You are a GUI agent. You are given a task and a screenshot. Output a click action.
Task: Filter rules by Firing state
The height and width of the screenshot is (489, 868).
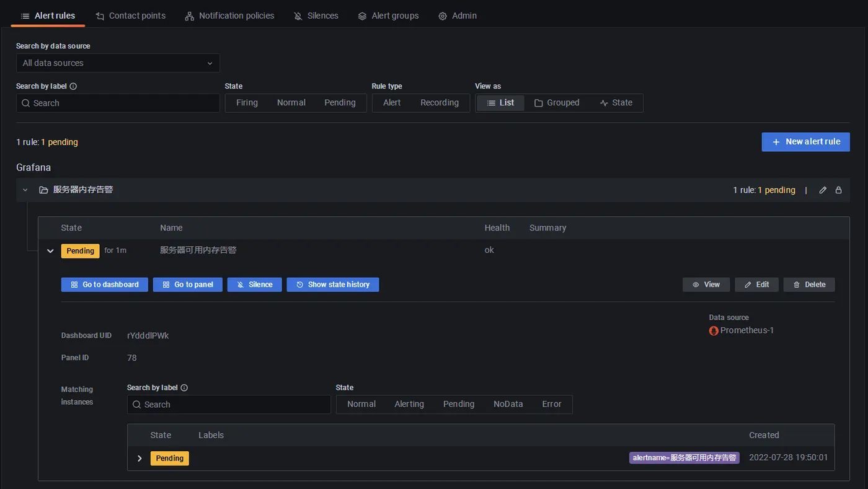pyautogui.click(x=247, y=103)
